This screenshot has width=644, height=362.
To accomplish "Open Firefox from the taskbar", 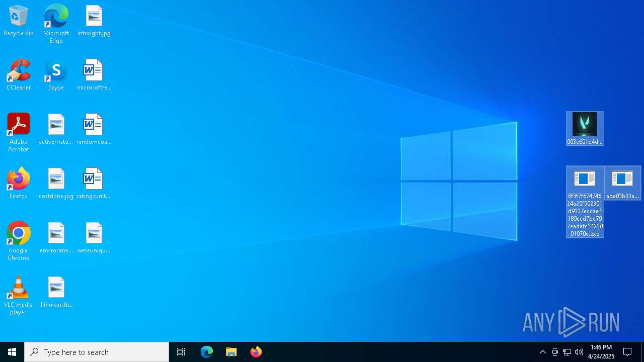I will (x=256, y=352).
